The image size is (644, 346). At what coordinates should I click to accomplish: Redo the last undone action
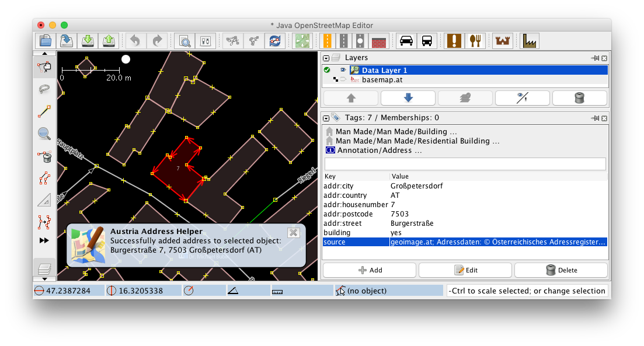(157, 41)
